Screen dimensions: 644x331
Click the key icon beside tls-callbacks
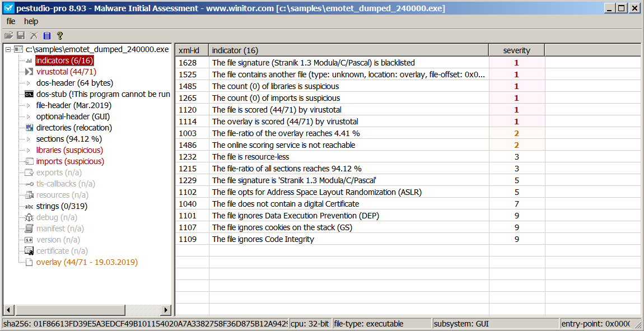[29, 184]
